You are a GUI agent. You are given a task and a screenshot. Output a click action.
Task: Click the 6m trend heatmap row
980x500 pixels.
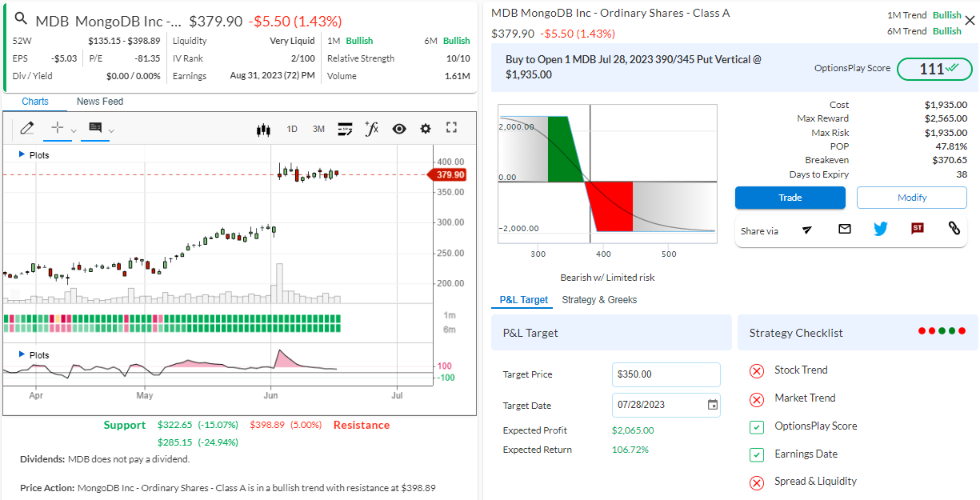pos(172,329)
